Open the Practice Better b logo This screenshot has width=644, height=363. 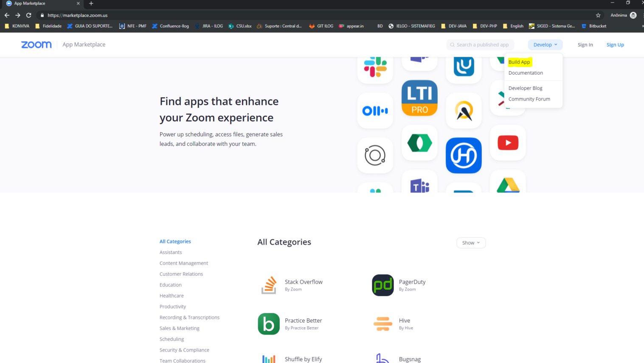(x=269, y=324)
